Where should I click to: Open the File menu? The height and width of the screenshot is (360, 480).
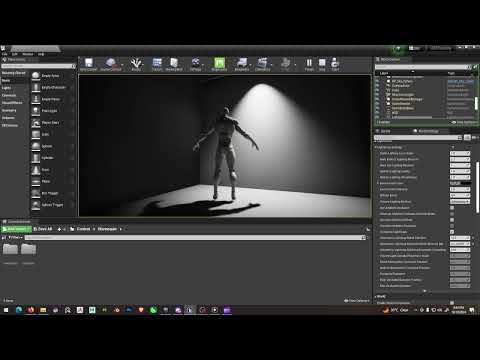[5, 54]
